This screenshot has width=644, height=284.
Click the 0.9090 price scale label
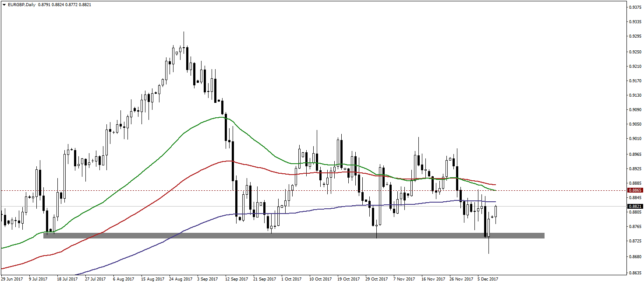click(636, 110)
